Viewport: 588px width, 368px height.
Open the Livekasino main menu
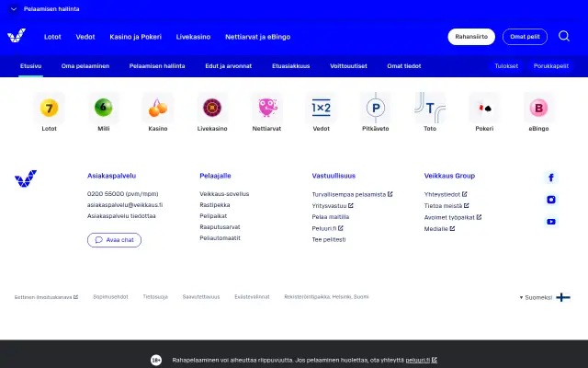193,37
